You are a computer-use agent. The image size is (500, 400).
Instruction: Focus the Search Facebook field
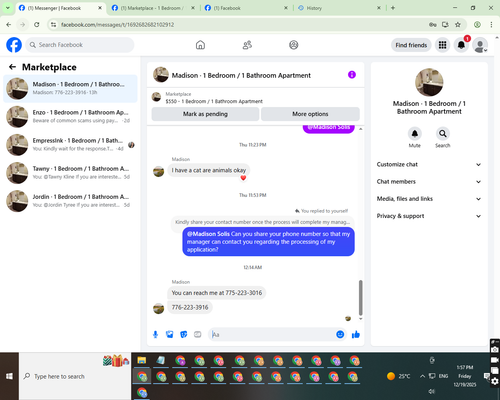[x=80, y=45]
